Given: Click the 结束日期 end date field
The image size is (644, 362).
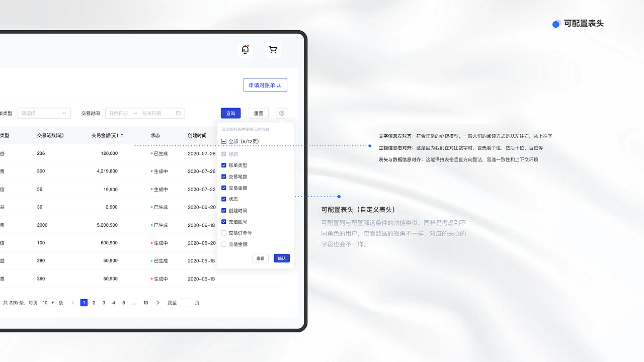Looking at the screenshot, I should 151,113.
